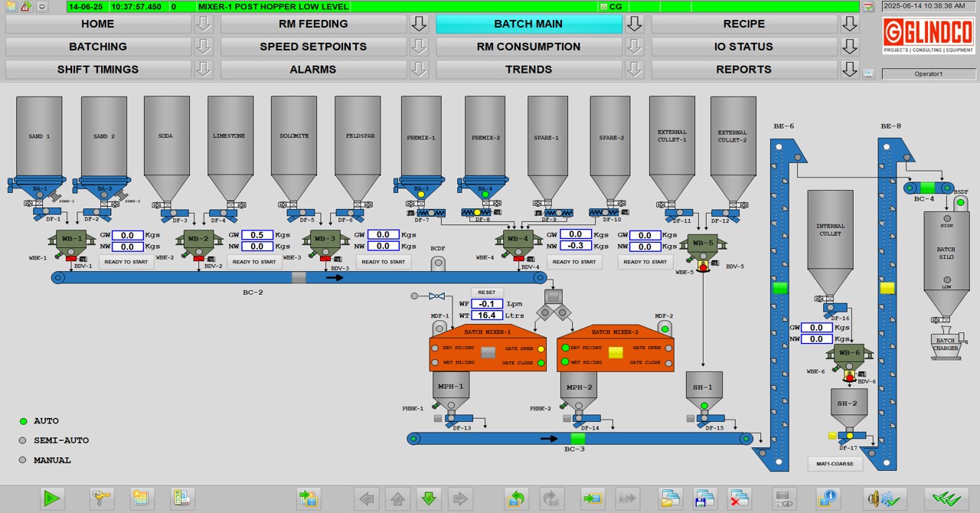
Task: Toggle Batch Mixer-1 GATE OPEN indicator
Action: 541,349
